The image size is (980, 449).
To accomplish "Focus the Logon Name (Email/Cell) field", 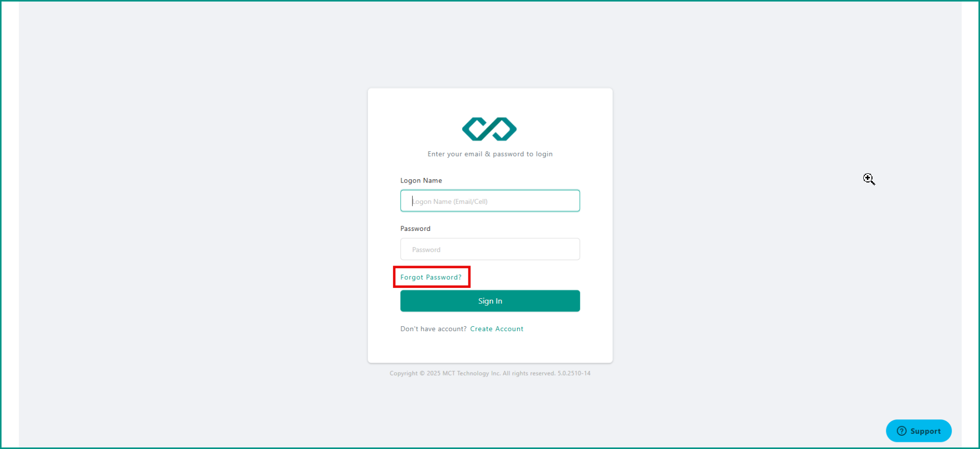I will [490, 201].
